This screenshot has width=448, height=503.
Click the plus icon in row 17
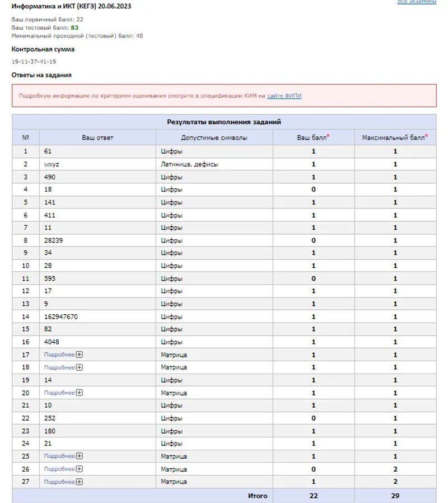pos(80,355)
